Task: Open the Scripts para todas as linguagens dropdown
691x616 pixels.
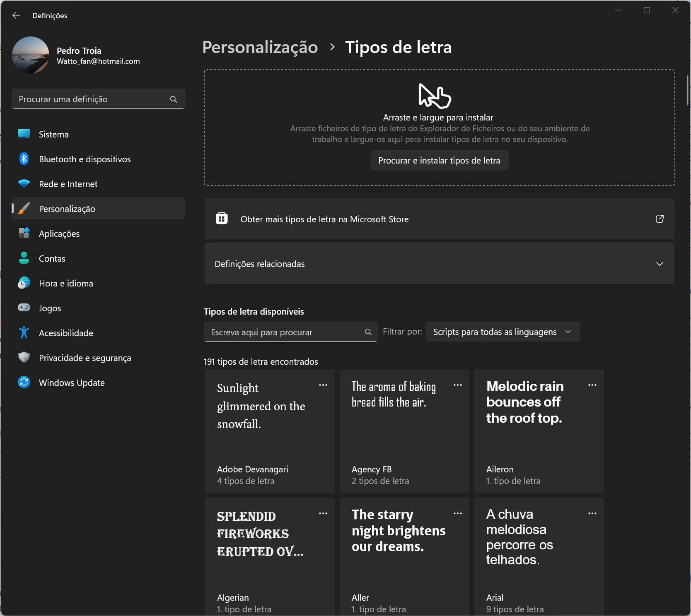Action: (503, 332)
